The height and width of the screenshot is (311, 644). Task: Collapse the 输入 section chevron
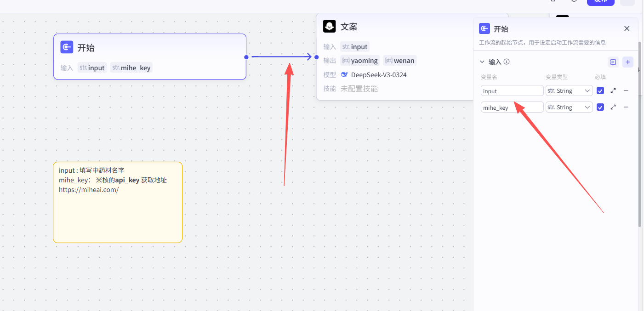(x=482, y=62)
